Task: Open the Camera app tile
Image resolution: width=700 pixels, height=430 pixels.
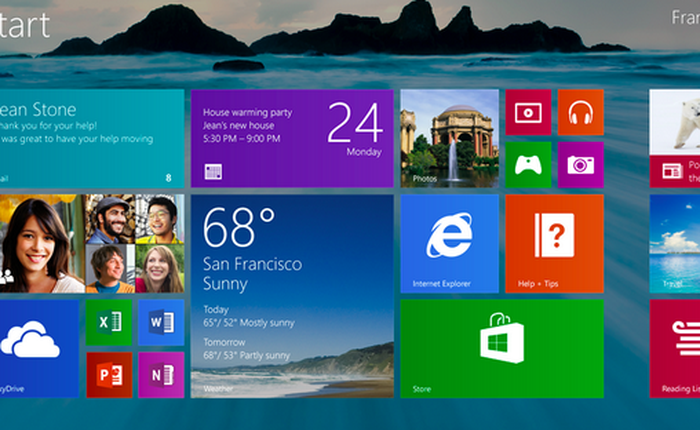Action: [581, 165]
